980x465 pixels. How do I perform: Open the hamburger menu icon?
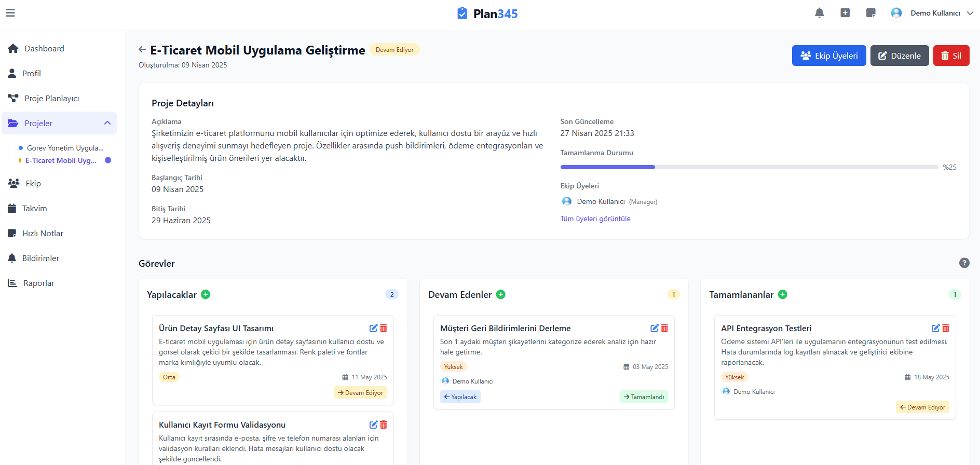pos(10,13)
